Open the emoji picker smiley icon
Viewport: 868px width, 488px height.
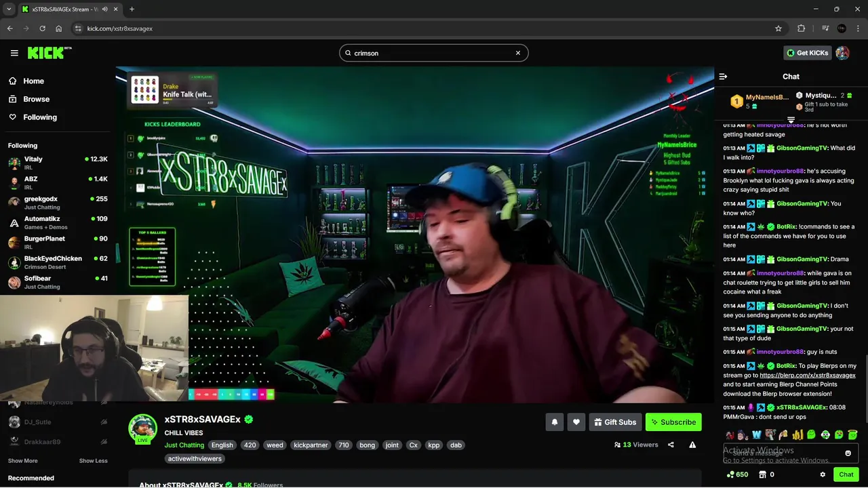click(848, 453)
